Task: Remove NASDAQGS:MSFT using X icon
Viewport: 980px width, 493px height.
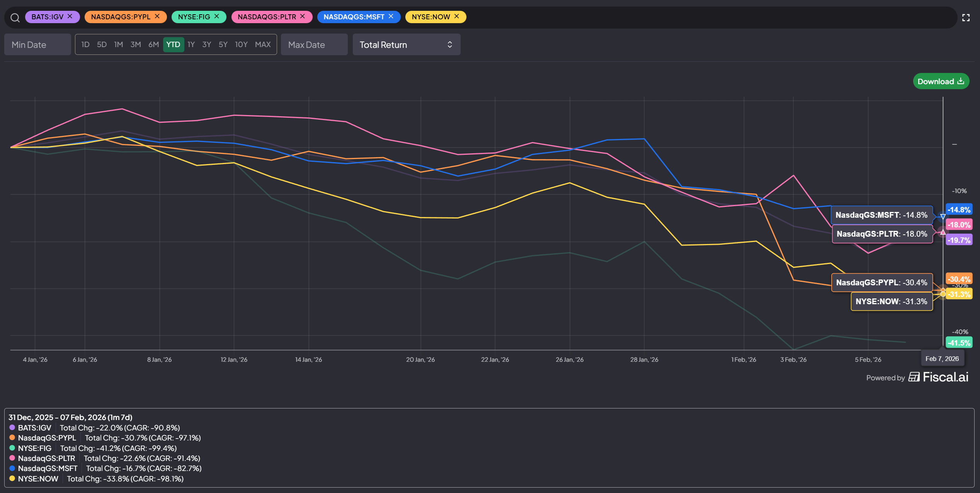Action: coord(391,16)
